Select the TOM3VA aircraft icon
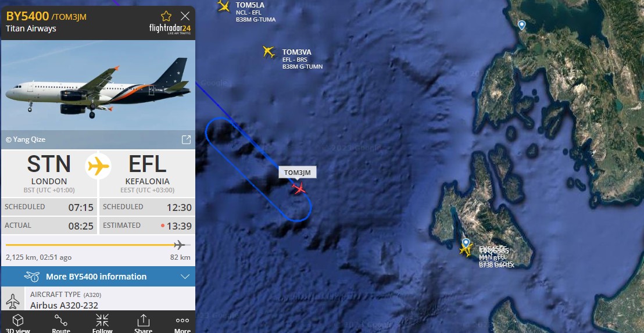644x333 pixels. [x=269, y=52]
